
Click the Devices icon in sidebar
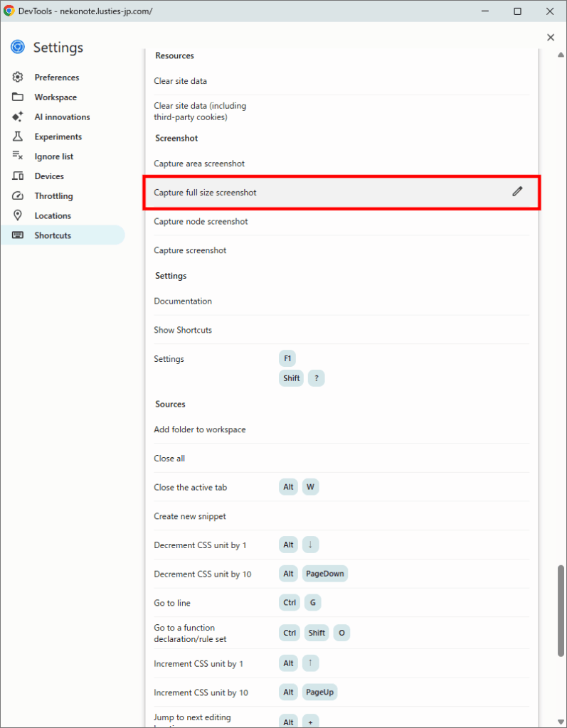[18, 176]
